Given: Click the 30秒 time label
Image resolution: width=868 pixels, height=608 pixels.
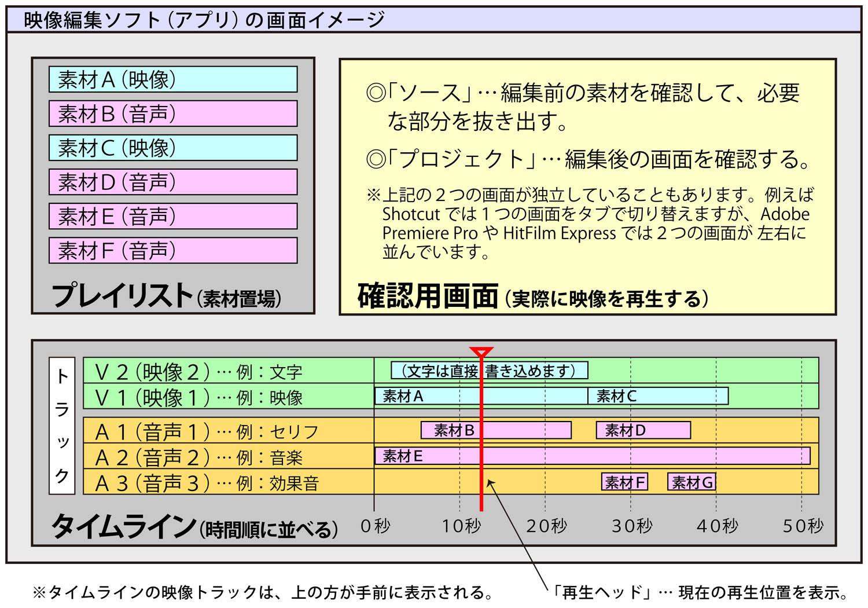Looking at the screenshot, I should coord(632,526).
